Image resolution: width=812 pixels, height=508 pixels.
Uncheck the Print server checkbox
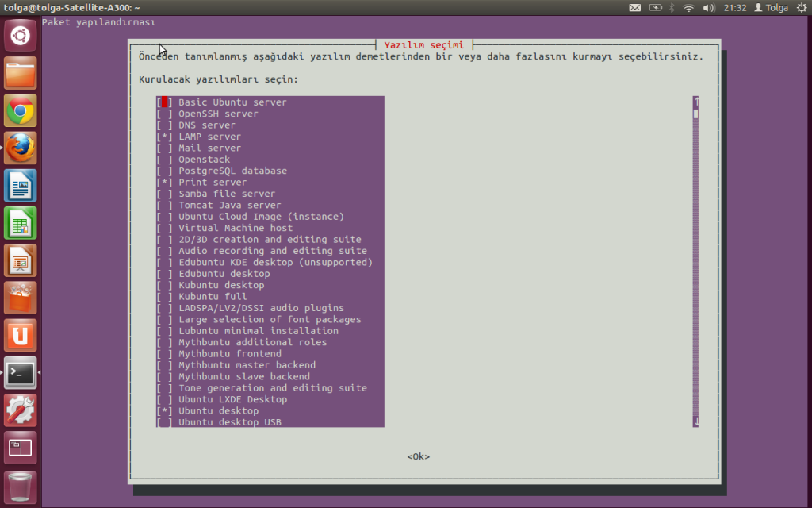click(164, 182)
